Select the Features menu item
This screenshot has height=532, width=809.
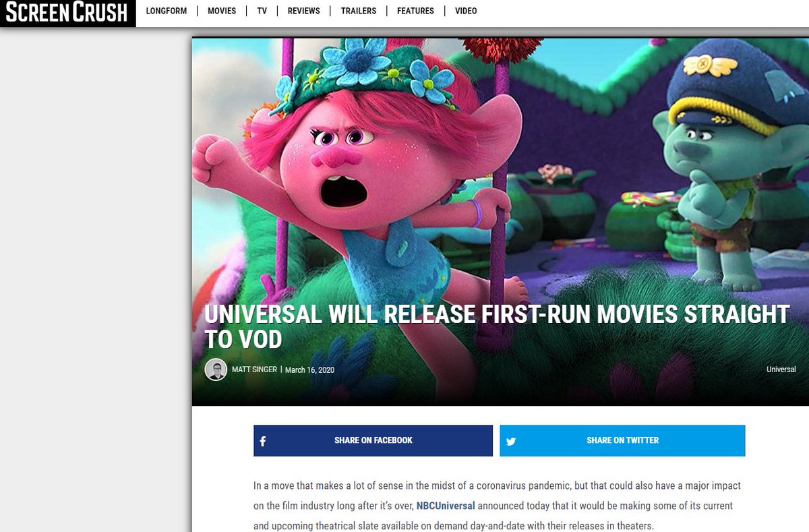pos(415,11)
